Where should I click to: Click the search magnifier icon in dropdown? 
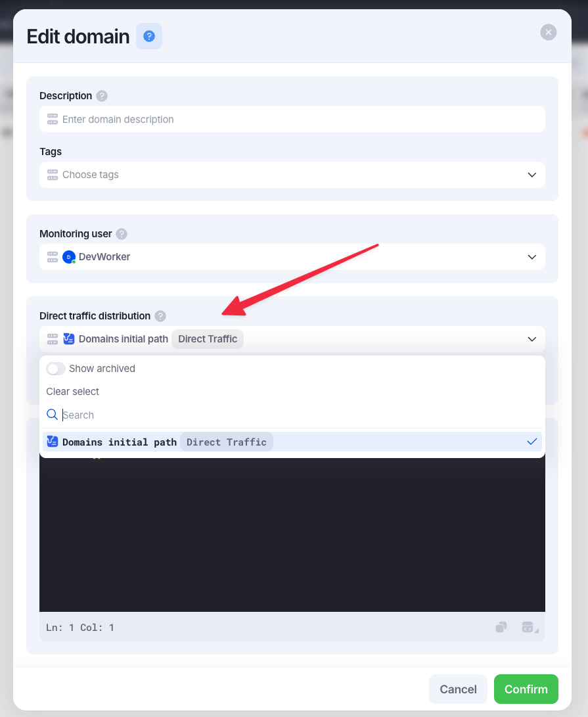tap(52, 415)
